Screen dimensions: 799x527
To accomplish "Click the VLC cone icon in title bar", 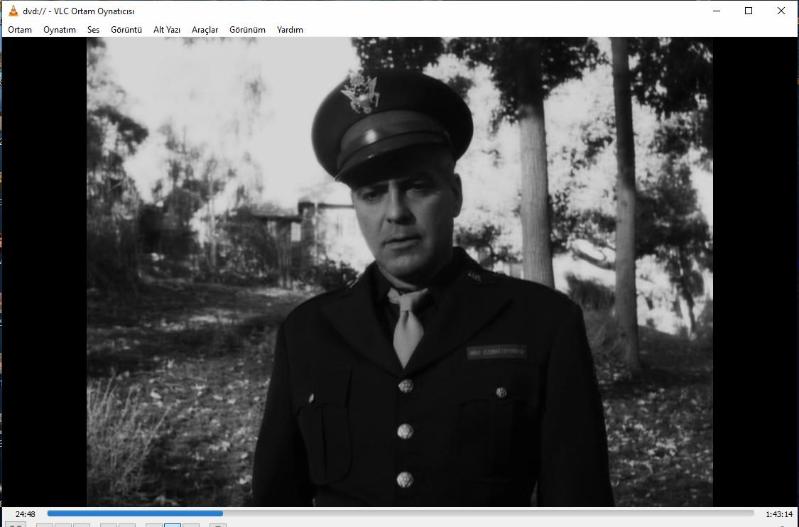I will (x=12, y=10).
